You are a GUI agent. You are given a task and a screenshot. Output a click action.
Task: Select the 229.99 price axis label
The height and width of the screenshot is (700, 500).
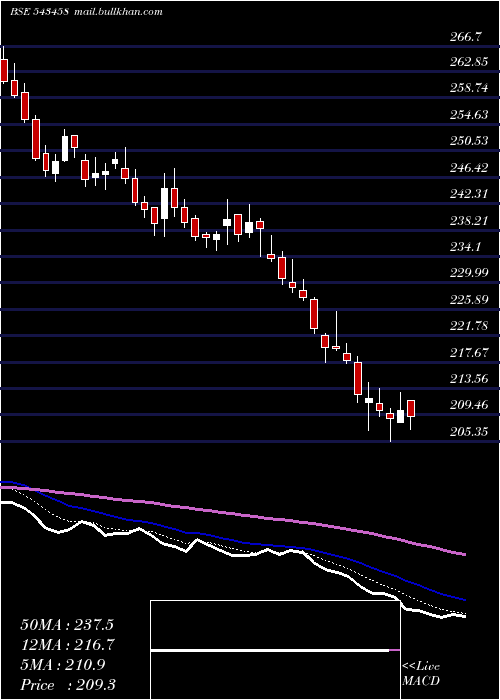pyautogui.click(x=469, y=272)
